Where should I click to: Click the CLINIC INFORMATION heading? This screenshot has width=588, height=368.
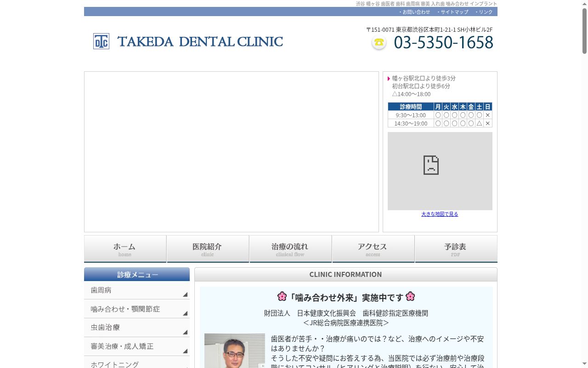[345, 274]
